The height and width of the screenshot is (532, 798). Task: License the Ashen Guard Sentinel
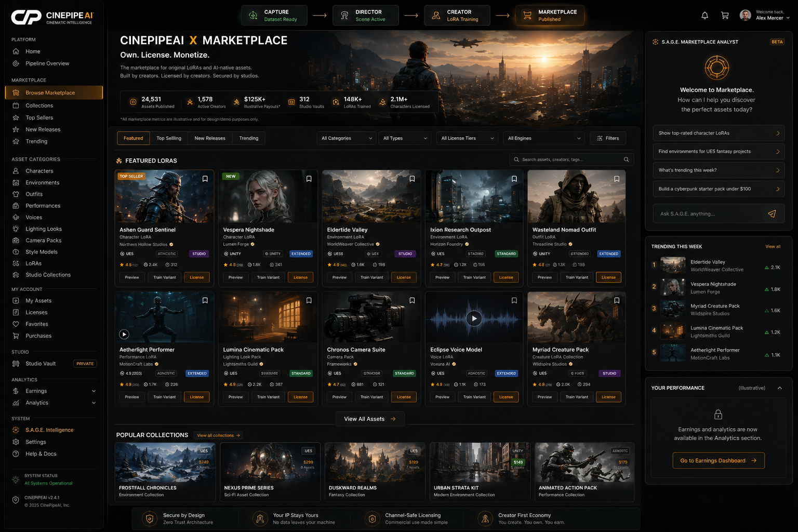coord(197,277)
